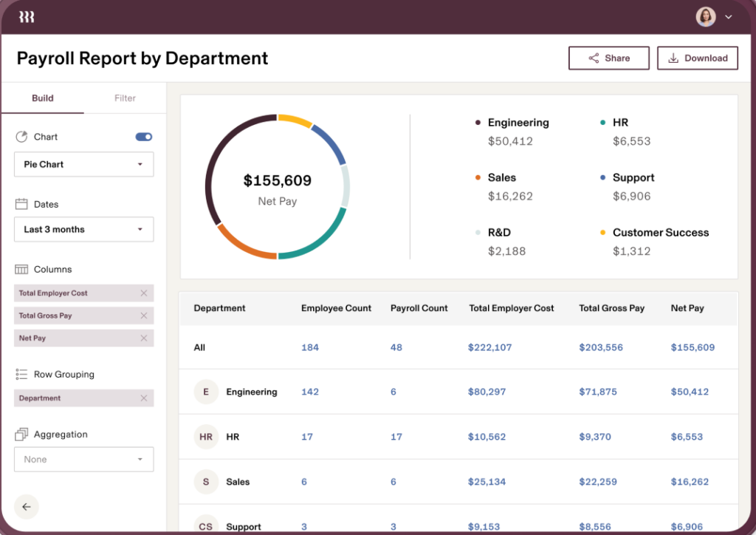Select the Build tab
This screenshot has width=756, height=535.
pos(42,98)
